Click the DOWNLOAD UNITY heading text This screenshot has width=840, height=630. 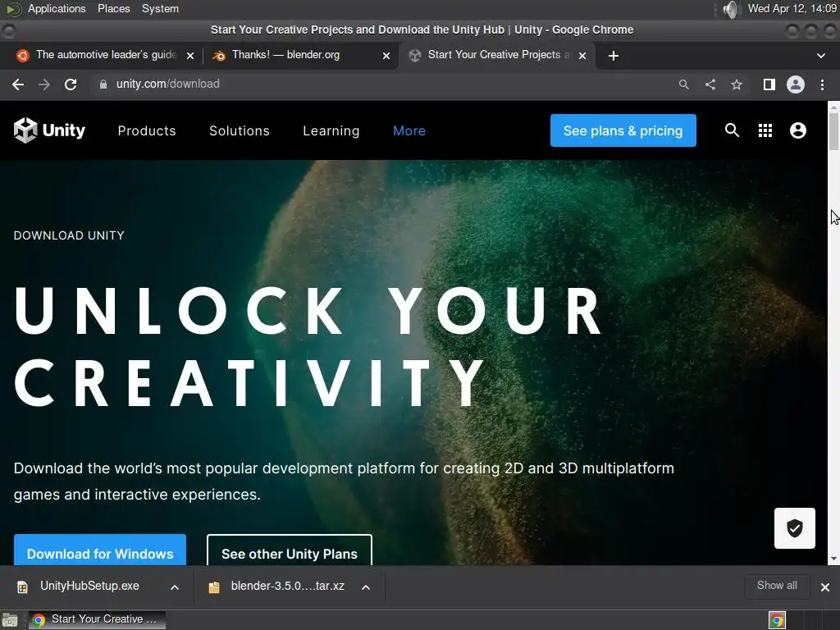(x=69, y=235)
